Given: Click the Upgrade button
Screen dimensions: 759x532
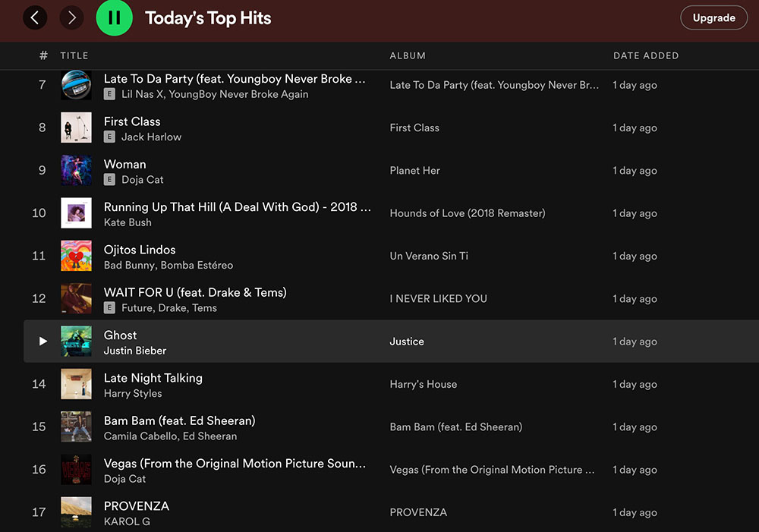Looking at the screenshot, I should coord(713,17).
